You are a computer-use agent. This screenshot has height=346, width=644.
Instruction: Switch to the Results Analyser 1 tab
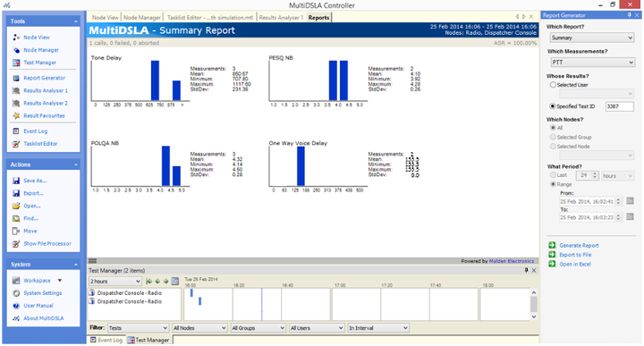tap(281, 18)
